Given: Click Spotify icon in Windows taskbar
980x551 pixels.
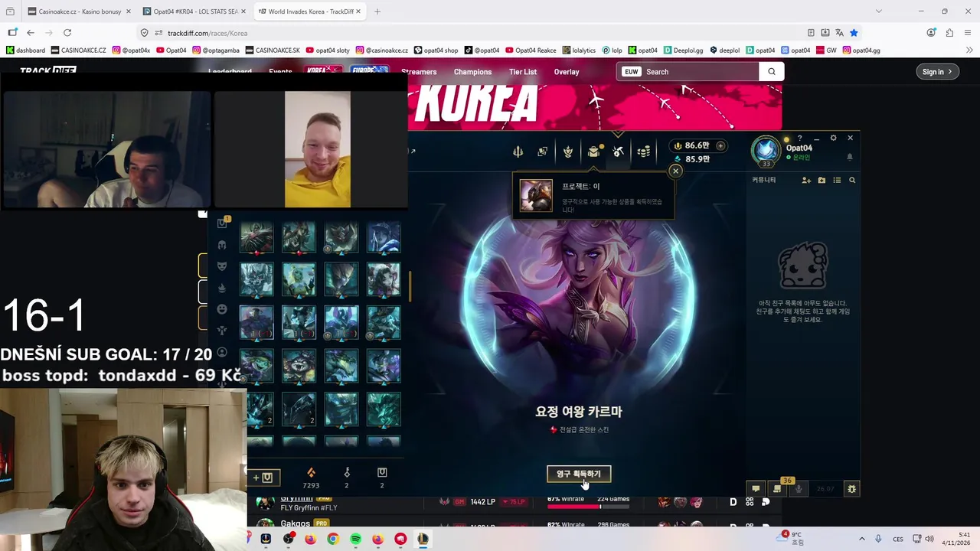Looking at the screenshot, I should [x=355, y=539].
